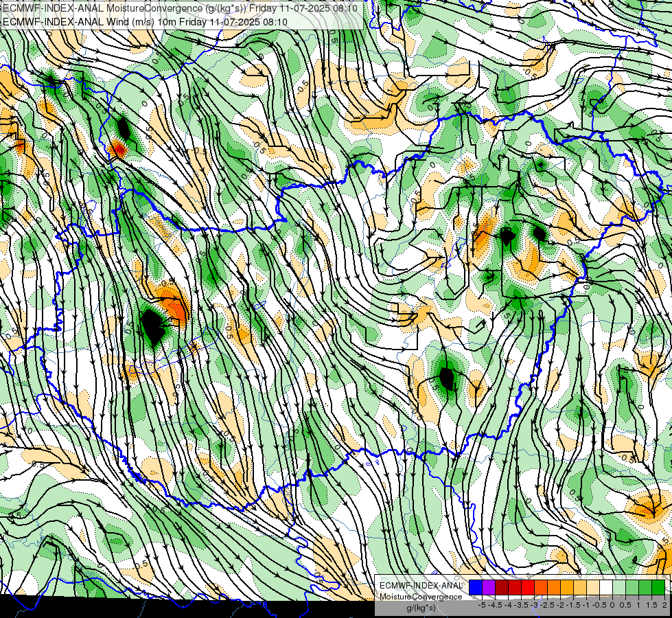Select the light orange swatch between -1.5 and -1

(580, 588)
